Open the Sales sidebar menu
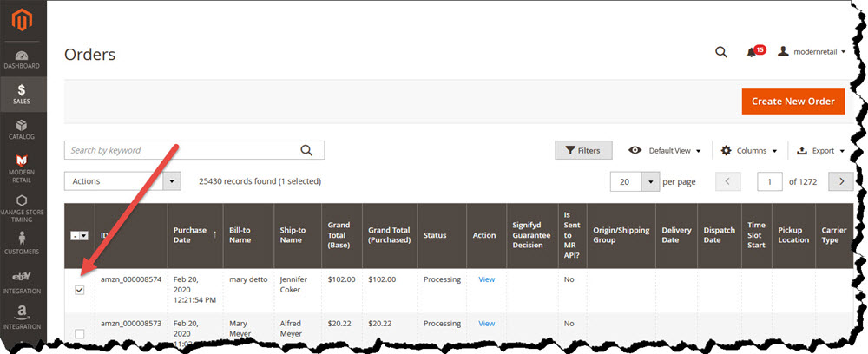 22,95
